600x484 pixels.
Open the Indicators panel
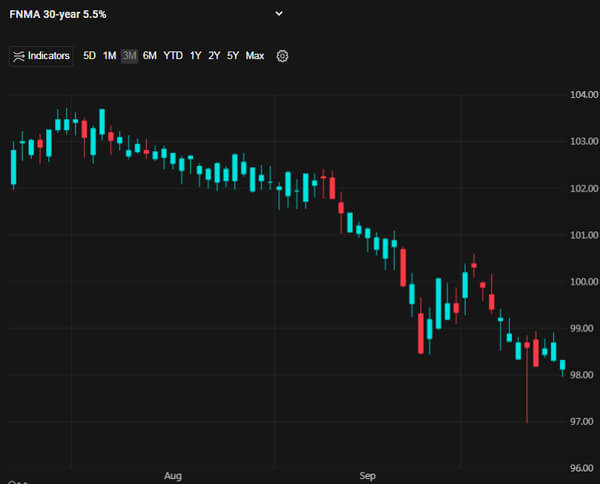(x=41, y=56)
